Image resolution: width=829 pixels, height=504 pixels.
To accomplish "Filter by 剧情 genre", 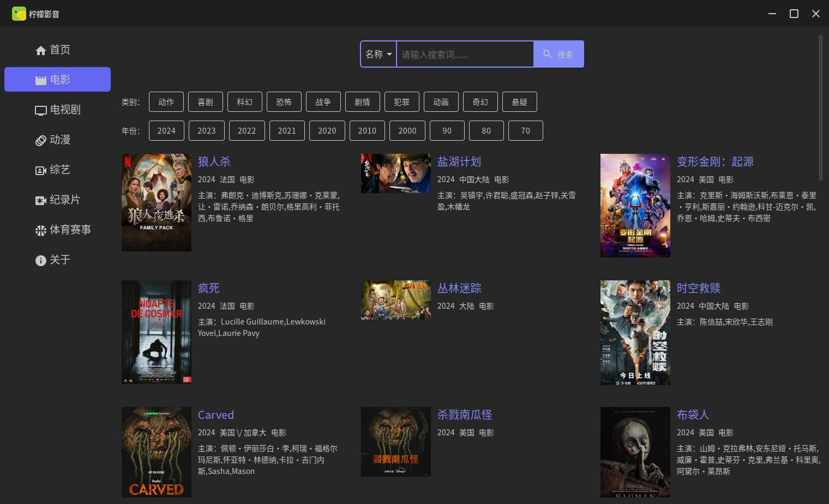I will (363, 102).
